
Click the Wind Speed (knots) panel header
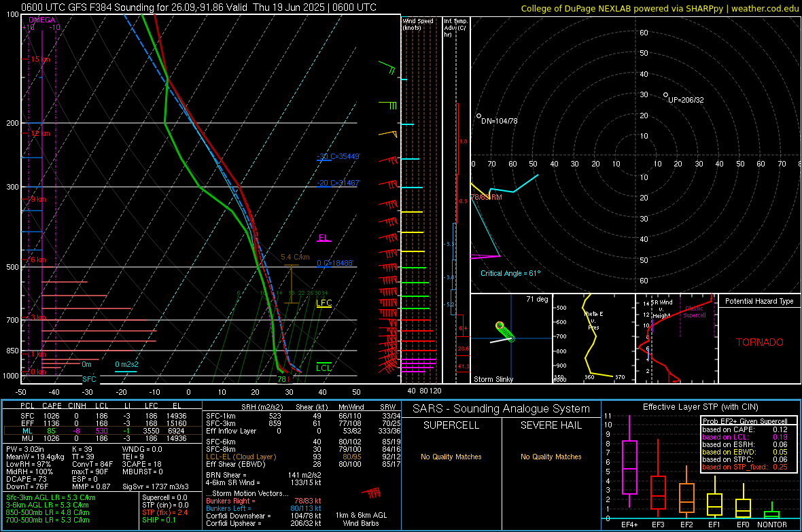click(417, 24)
